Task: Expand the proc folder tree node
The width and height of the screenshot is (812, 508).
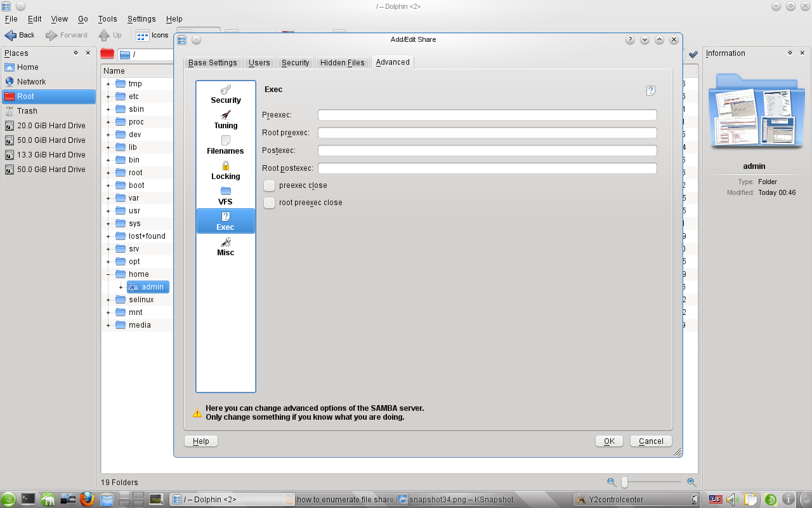Action: click(x=108, y=122)
